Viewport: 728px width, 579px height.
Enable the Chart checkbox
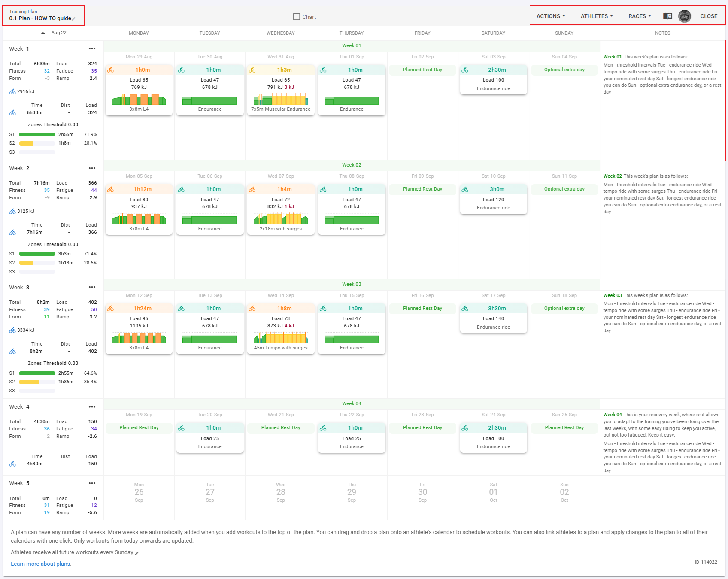pyautogui.click(x=297, y=17)
